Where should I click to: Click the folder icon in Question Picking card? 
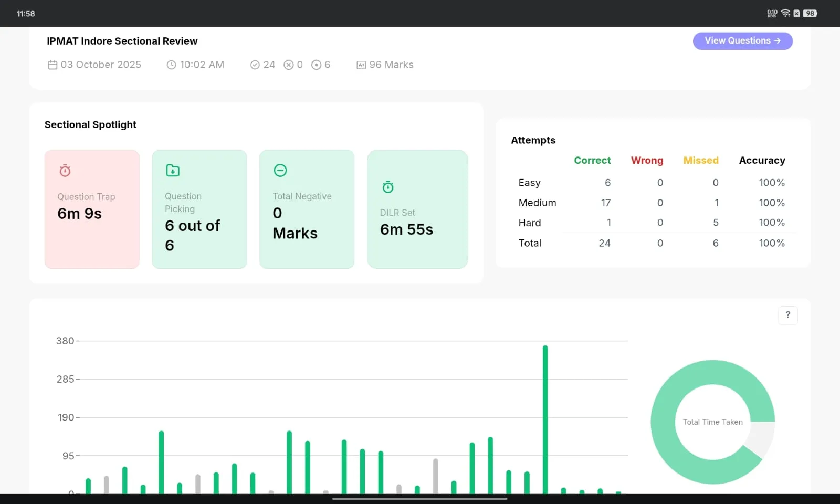click(x=173, y=171)
